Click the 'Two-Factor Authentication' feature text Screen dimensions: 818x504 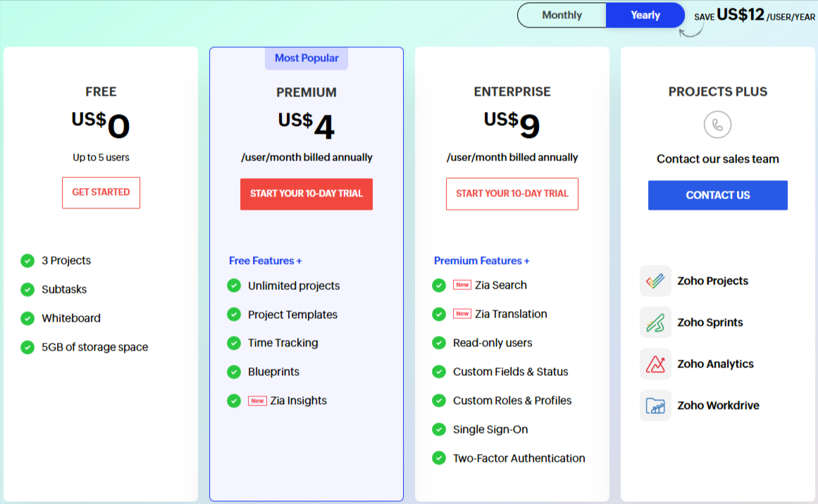[519, 458]
